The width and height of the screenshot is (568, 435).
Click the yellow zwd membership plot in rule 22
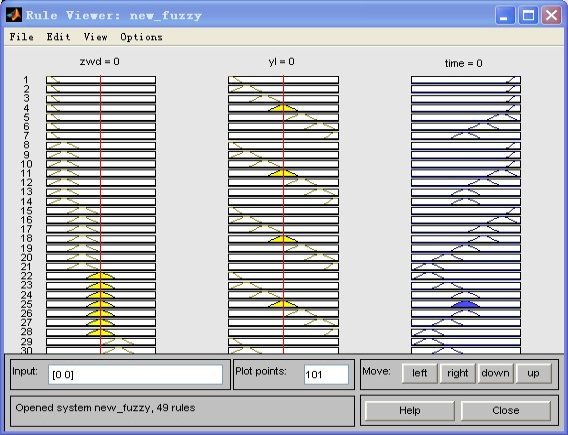[x=101, y=276]
